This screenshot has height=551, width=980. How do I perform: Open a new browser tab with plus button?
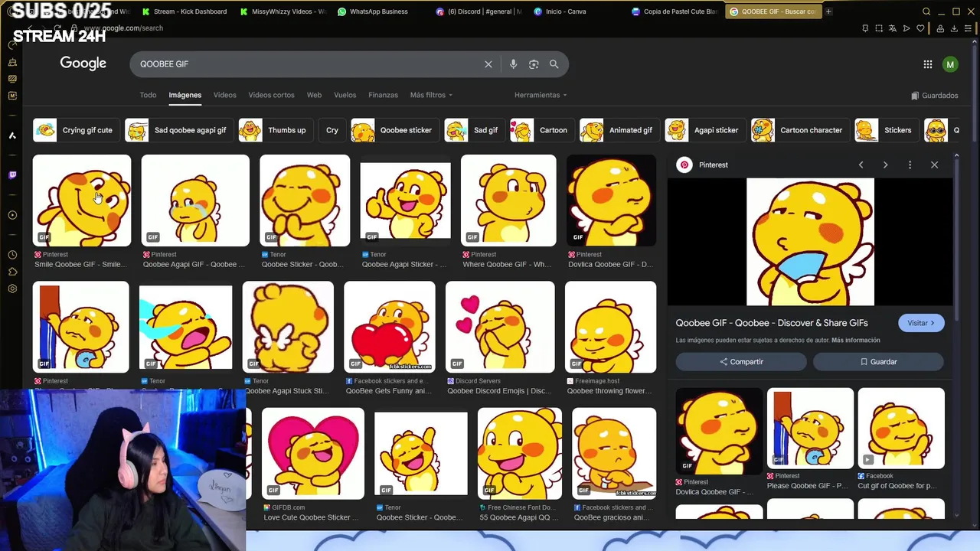(828, 11)
